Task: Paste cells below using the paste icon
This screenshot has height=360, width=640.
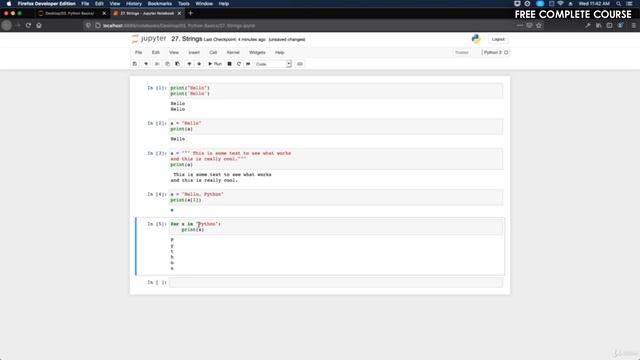Action: click(x=177, y=64)
